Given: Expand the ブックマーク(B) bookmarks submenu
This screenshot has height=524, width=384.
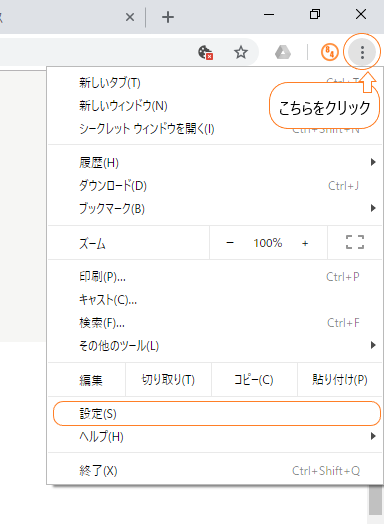Looking at the screenshot, I should [x=215, y=209].
